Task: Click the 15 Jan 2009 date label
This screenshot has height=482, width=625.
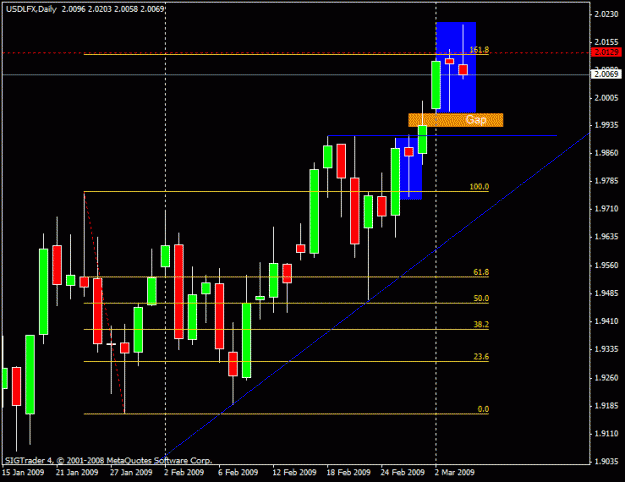Action: pyautogui.click(x=22, y=472)
